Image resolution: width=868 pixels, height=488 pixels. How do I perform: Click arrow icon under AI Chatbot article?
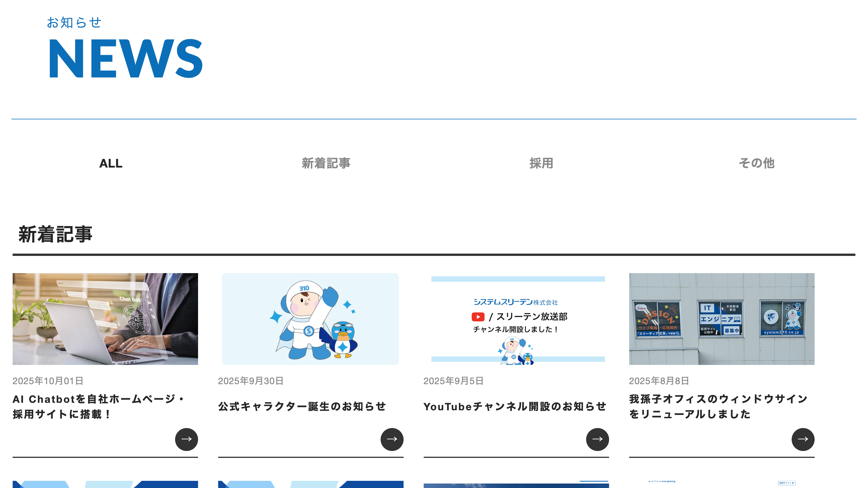(x=186, y=439)
